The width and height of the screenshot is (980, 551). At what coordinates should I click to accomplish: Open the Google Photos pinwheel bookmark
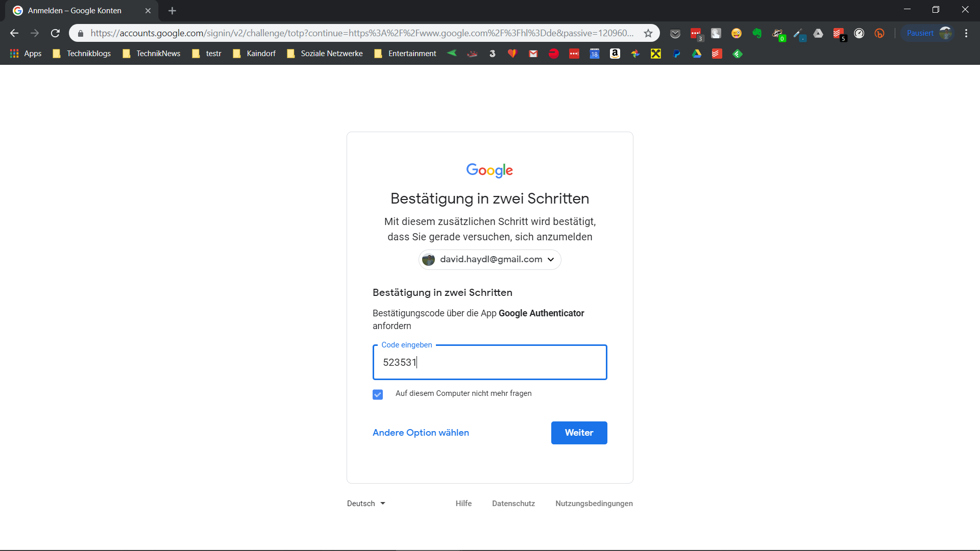click(x=635, y=54)
